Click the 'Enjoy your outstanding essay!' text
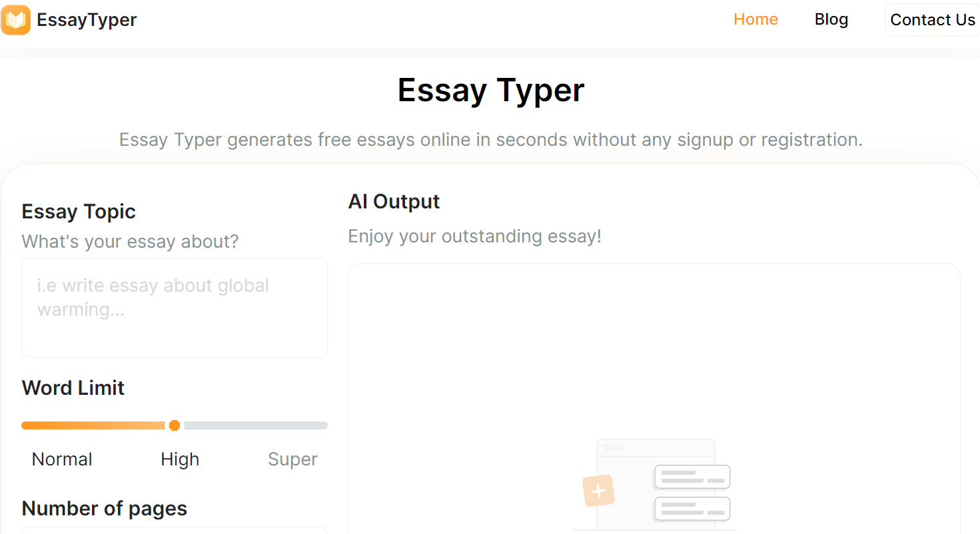980x534 pixels. [x=474, y=236]
